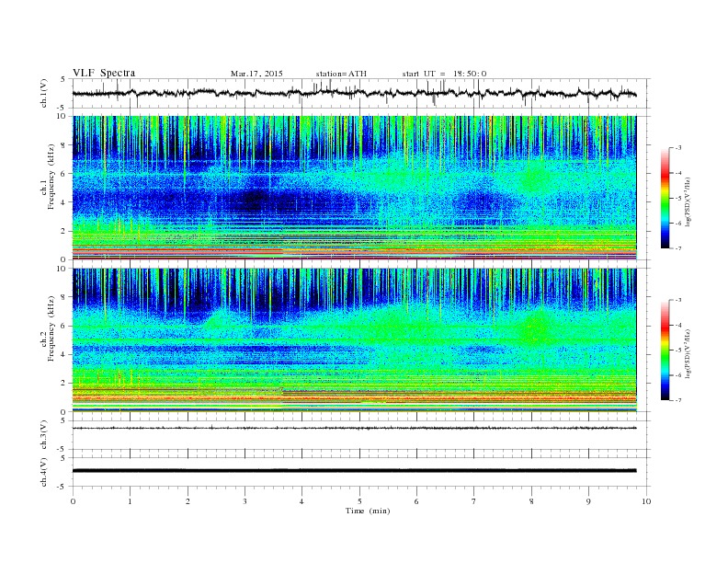The height and width of the screenshot is (563, 728).
Task: Click the "VLF Spectra" title text
Action: coord(104,73)
